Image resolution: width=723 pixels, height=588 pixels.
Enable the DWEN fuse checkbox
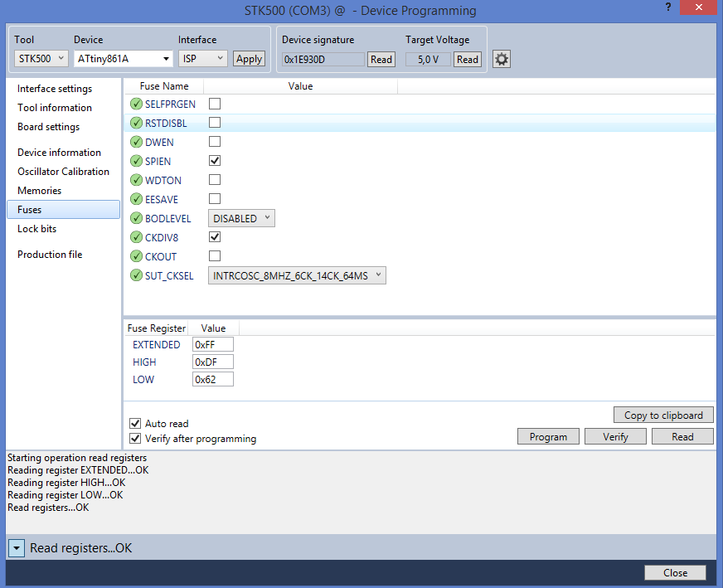(x=215, y=142)
